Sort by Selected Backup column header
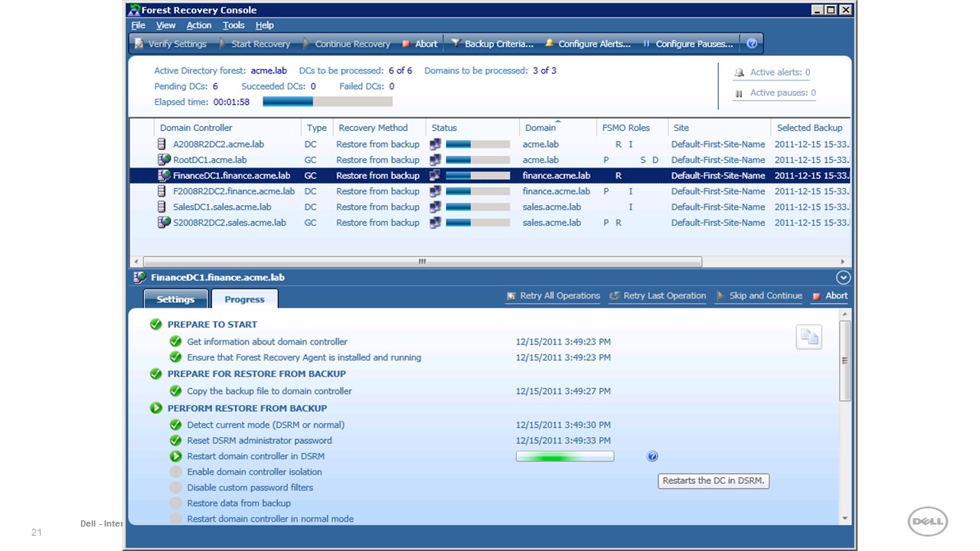 pyautogui.click(x=810, y=128)
